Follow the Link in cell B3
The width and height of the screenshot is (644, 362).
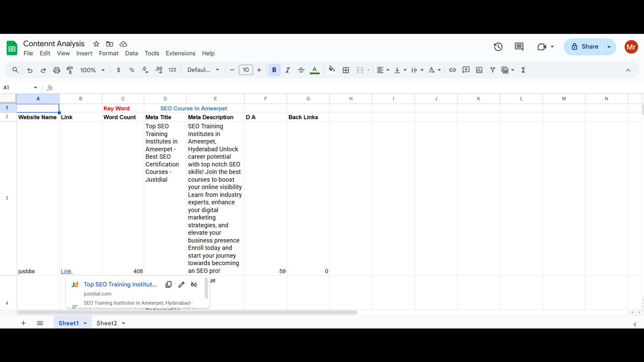(x=66, y=271)
